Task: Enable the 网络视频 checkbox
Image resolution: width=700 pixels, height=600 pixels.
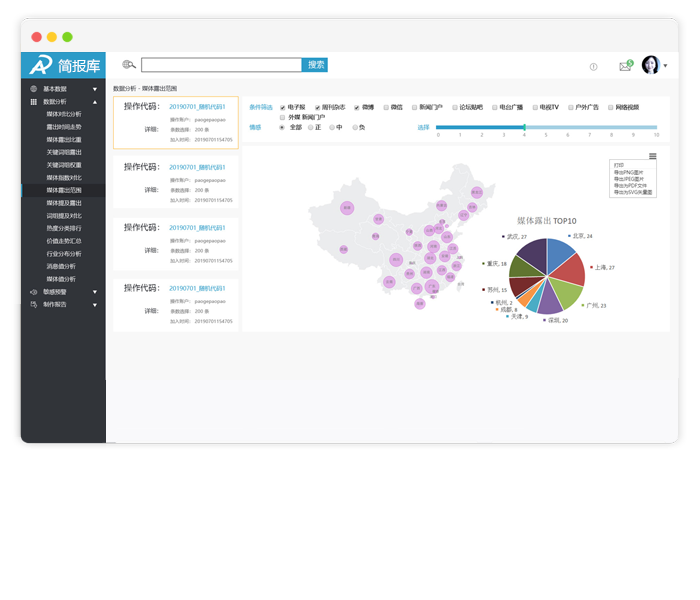Action: pos(610,107)
